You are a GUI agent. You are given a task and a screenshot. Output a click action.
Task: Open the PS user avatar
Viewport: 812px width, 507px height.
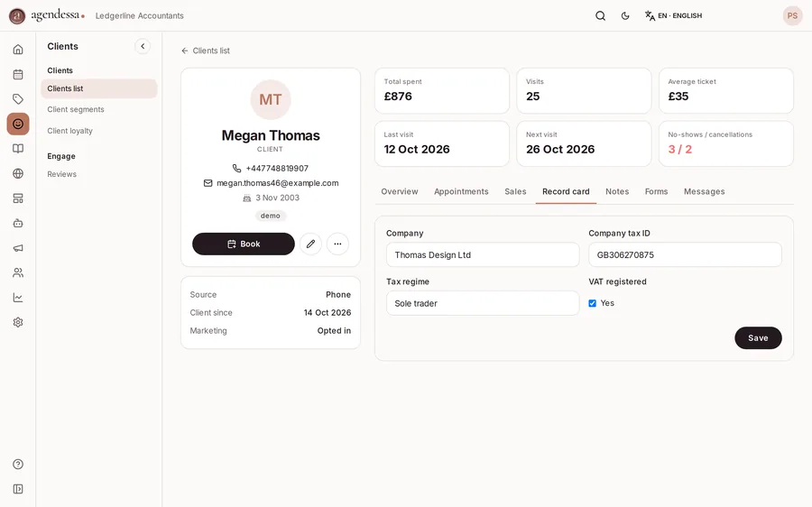[x=792, y=15]
